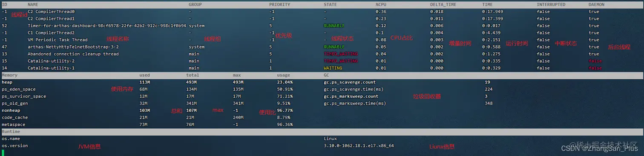
Task: Click the 0.23 CPU value
Action: (x=381, y=19)
